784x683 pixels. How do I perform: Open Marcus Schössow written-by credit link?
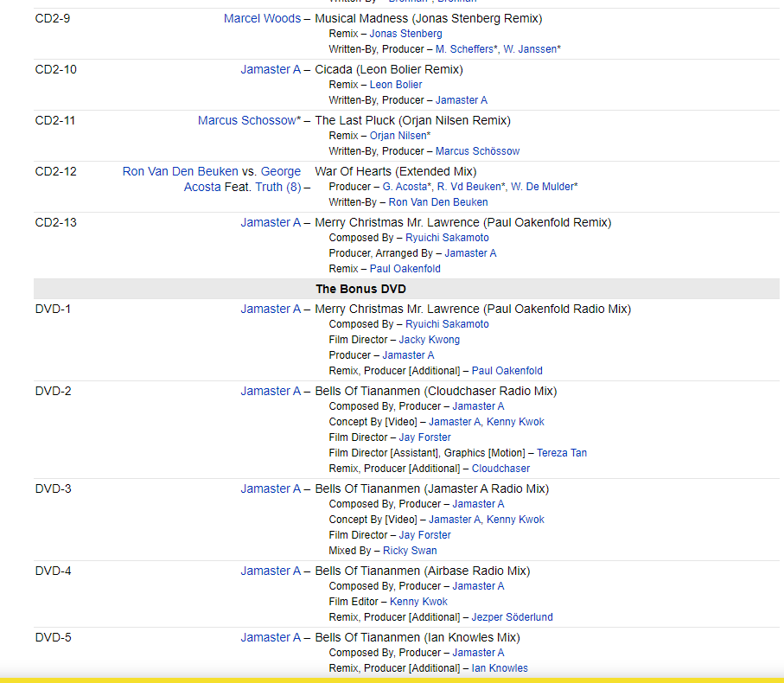[477, 151]
